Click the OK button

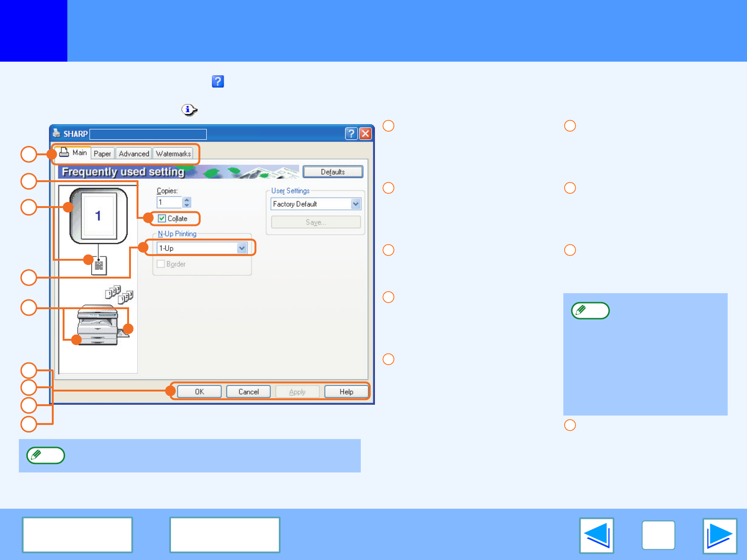199,392
